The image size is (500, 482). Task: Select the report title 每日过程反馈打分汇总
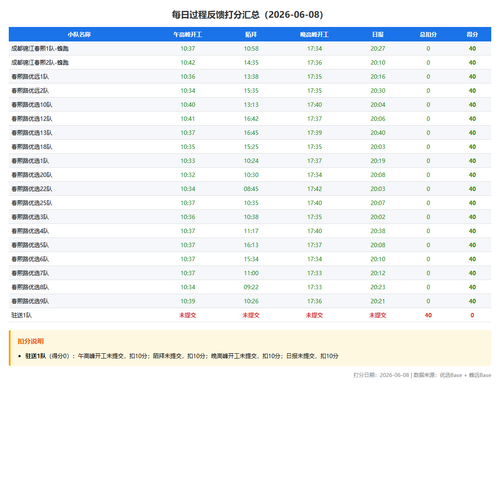(x=215, y=15)
